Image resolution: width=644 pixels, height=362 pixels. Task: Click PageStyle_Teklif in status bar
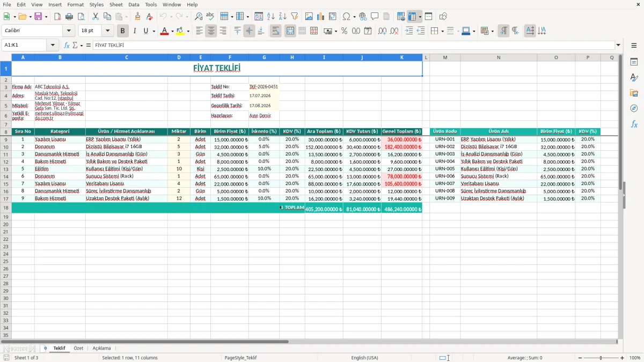tap(240, 358)
